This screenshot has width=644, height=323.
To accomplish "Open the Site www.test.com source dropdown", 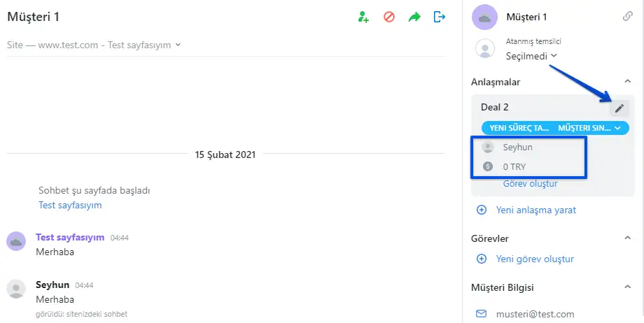I will point(94,45).
